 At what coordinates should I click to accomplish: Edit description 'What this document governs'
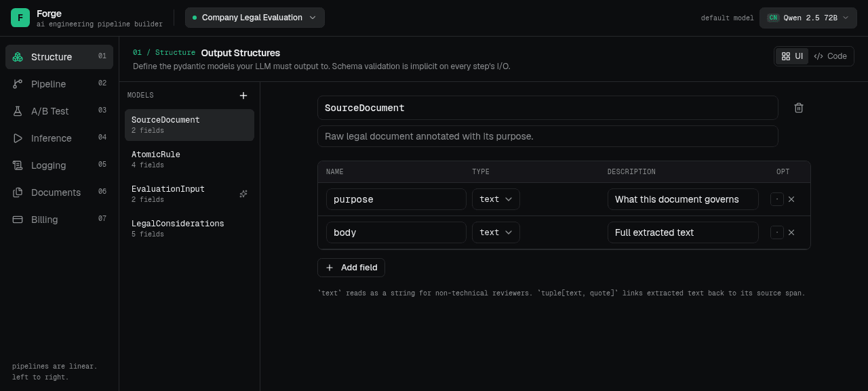683,199
